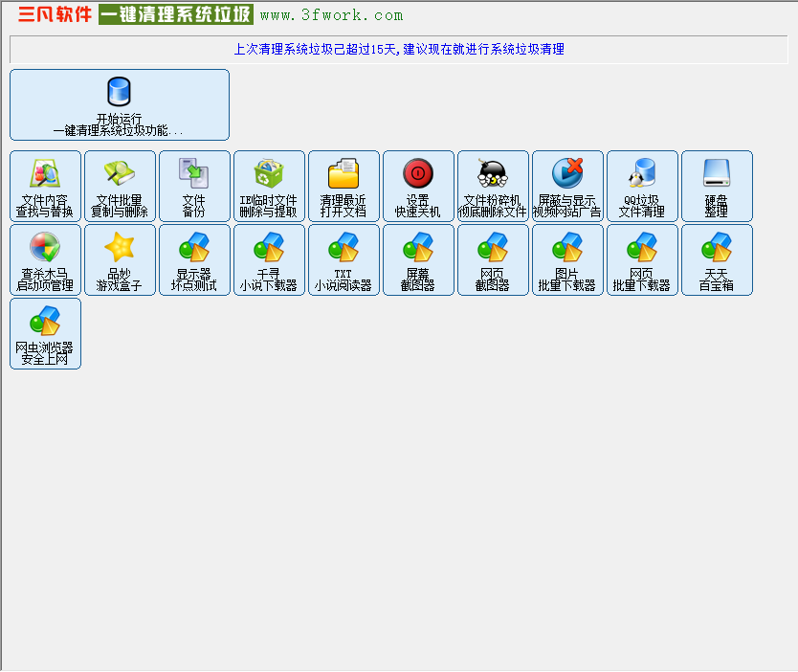Launch the File Shredder to permanently delete files
The width and height of the screenshot is (798, 672).
pyautogui.click(x=492, y=185)
